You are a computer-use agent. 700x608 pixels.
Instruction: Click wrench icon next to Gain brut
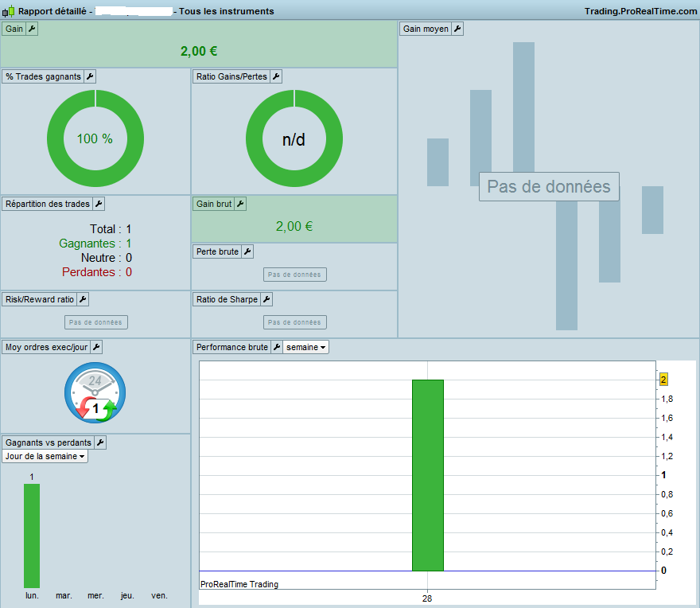[x=240, y=205]
